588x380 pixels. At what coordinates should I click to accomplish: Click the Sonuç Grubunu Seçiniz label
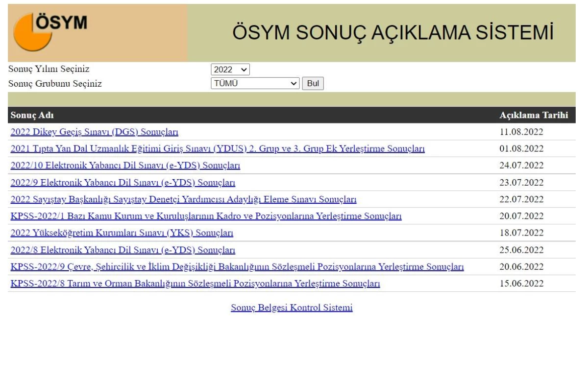[x=55, y=83]
